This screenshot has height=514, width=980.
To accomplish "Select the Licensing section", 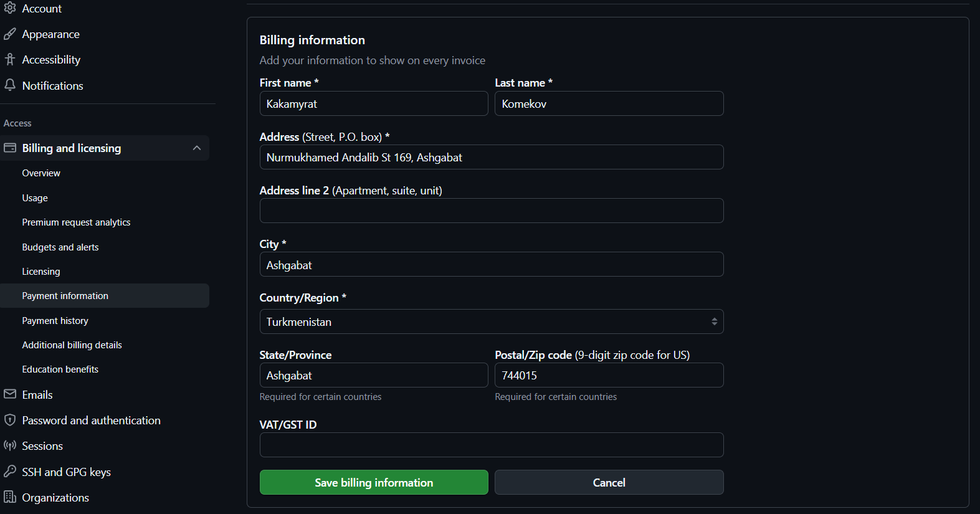I will click(x=40, y=271).
